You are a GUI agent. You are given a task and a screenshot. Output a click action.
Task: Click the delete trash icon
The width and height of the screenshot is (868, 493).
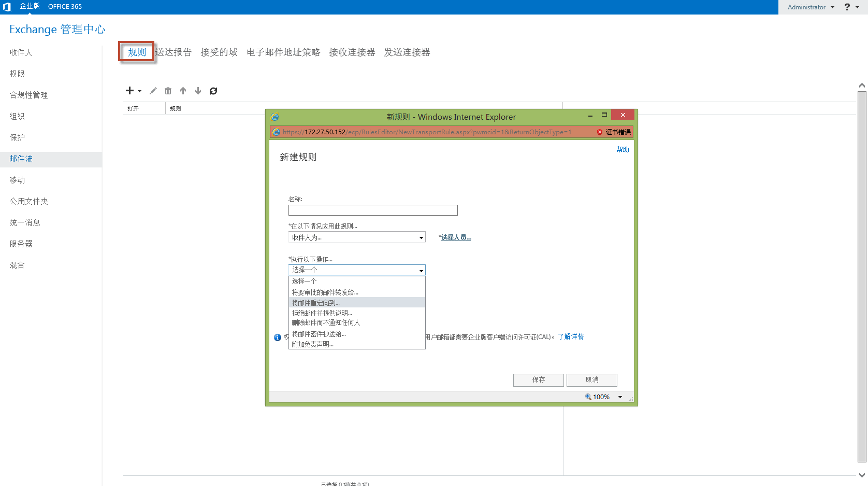click(x=168, y=91)
